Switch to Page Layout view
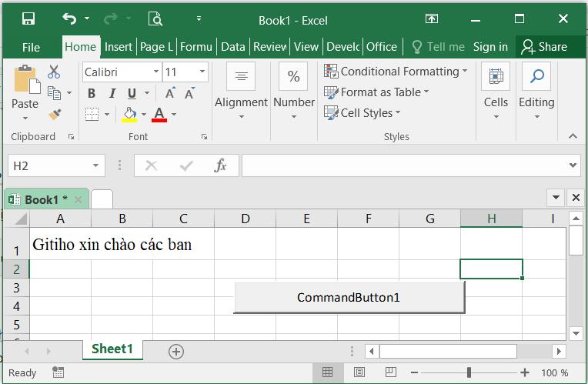 359,372
